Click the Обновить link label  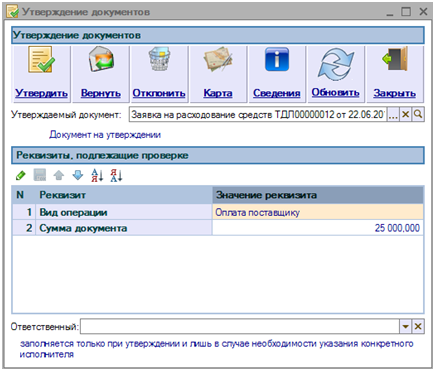pos(335,92)
